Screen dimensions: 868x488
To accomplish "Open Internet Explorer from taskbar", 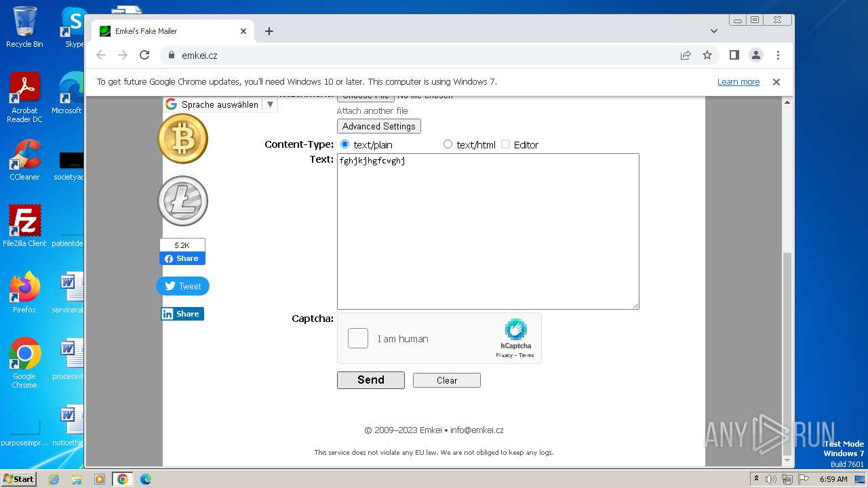I will 54,479.
